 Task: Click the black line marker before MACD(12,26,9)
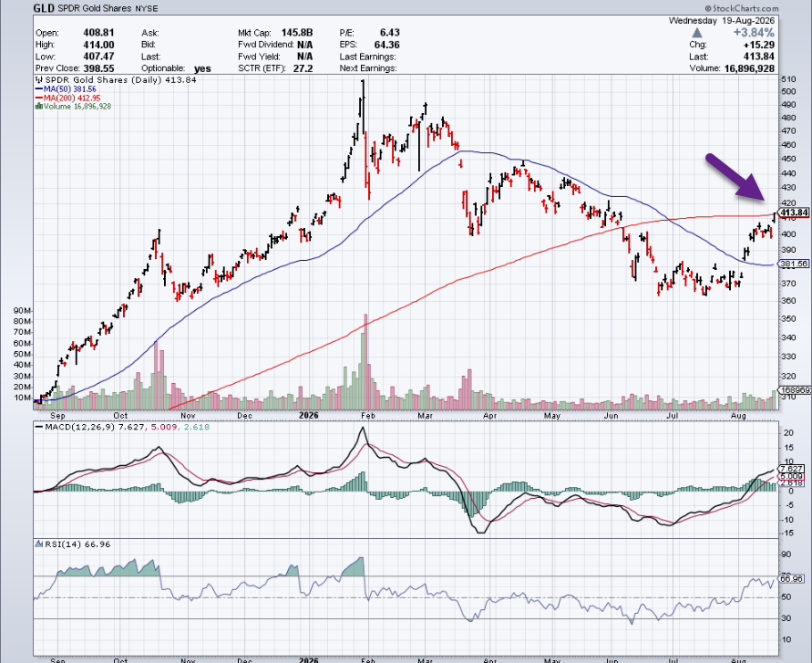pos(39,427)
